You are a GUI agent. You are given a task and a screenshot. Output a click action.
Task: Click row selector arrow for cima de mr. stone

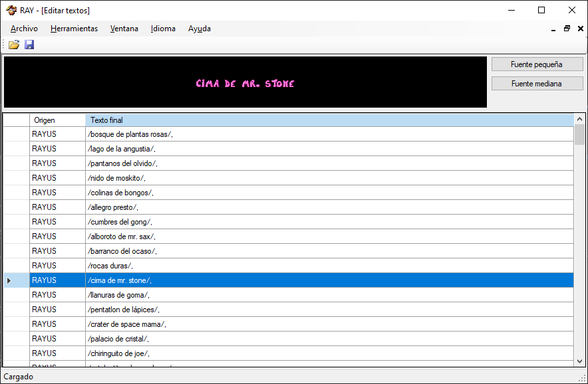[x=9, y=280]
